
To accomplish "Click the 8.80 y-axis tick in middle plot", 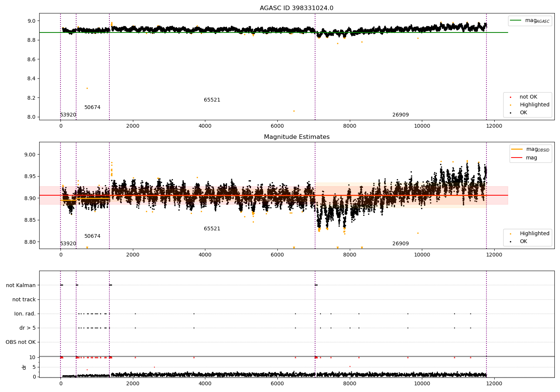I will point(30,242).
